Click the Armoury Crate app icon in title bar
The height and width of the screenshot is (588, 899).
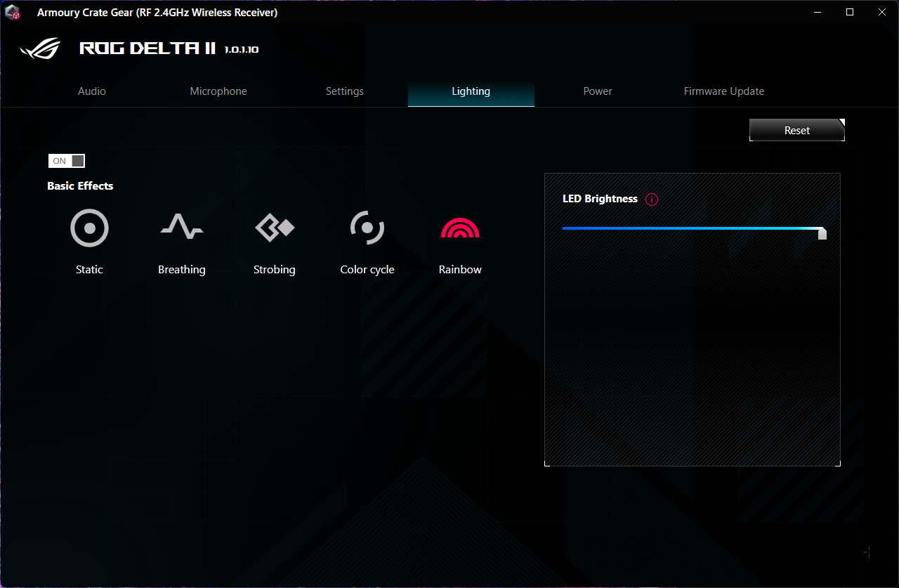[13, 13]
